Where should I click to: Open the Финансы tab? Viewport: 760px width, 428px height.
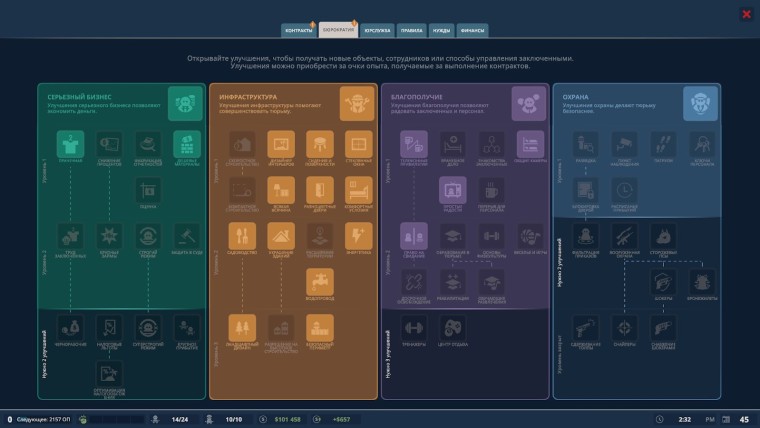[x=472, y=31]
